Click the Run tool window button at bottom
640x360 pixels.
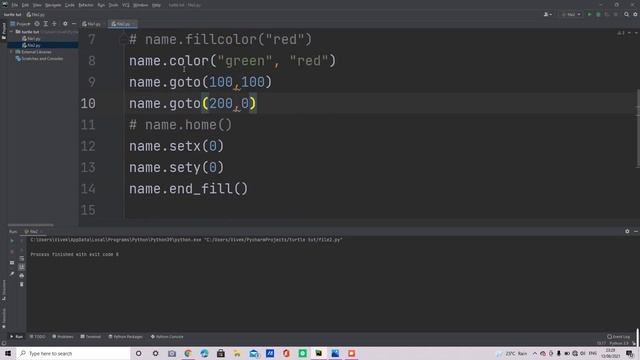[16, 337]
